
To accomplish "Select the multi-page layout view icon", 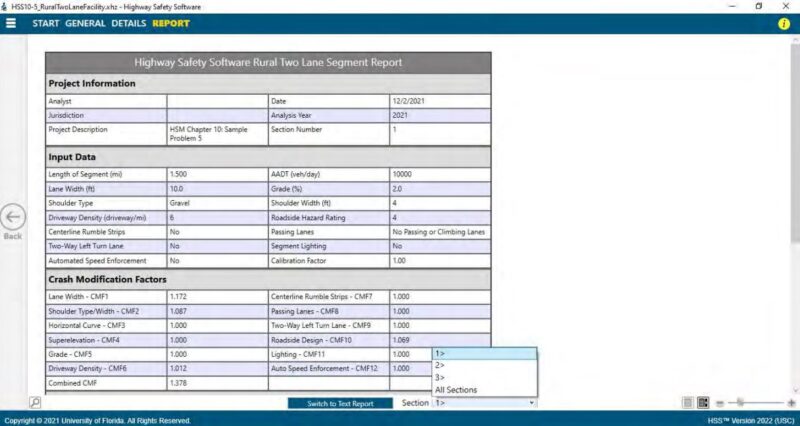I will coord(703,402).
